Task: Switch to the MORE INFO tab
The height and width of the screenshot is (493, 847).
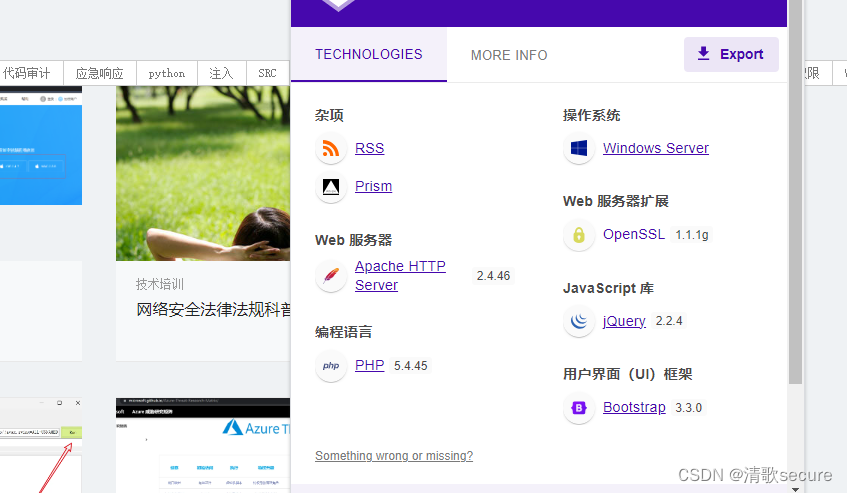Action: coord(509,55)
